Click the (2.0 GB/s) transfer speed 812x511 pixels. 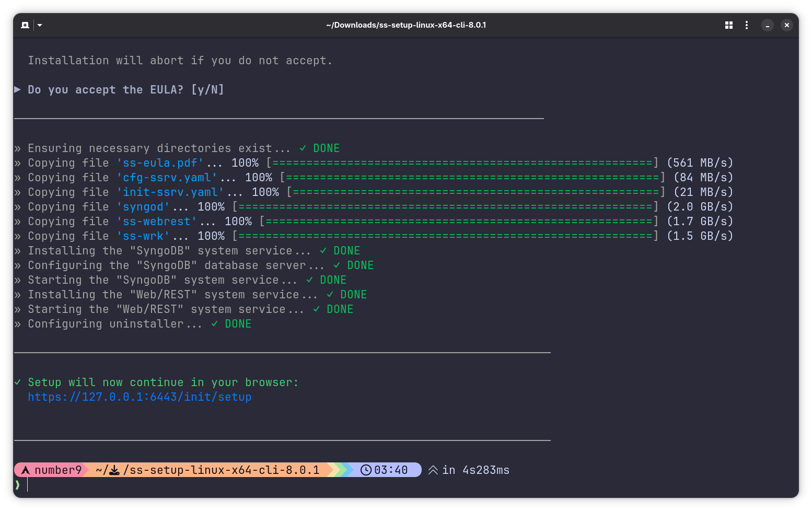coord(700,207)
